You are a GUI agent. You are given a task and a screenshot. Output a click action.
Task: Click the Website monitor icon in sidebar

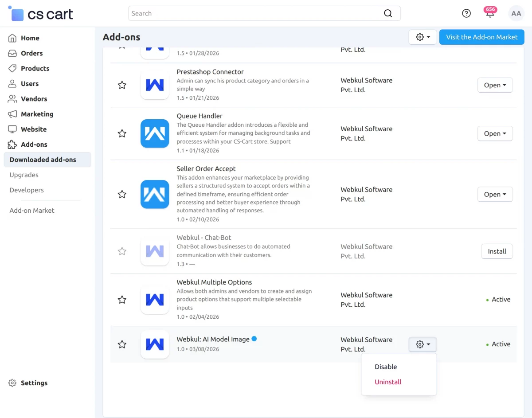12,129
